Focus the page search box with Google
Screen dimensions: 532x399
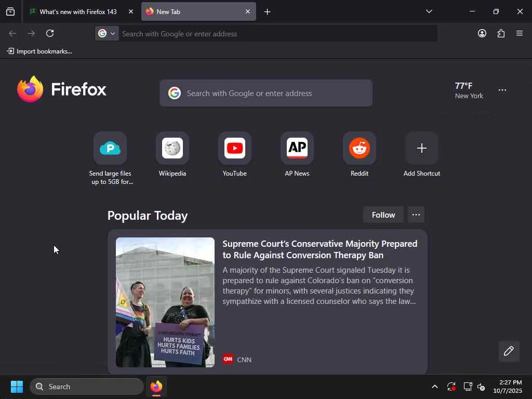[x=266, y=94]
